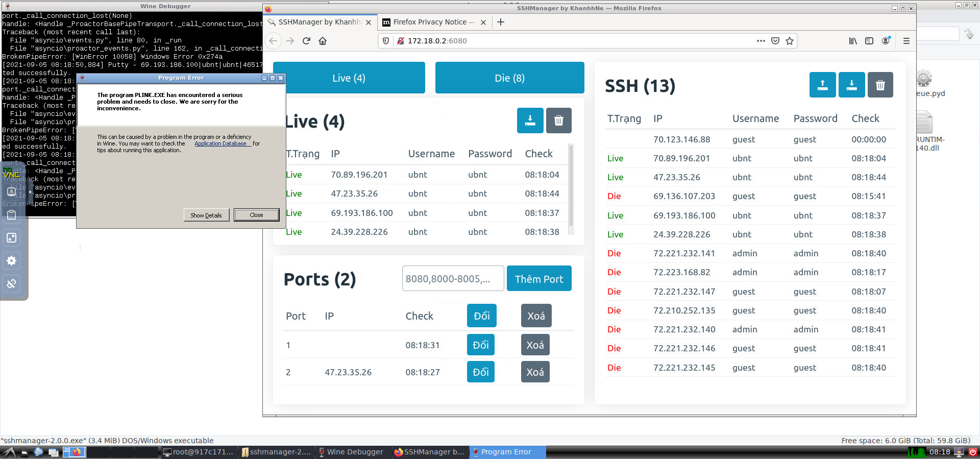This screenshot has width=980, height=459.
Task: Select the Die (8) tab
Action: tap(509, 78)
